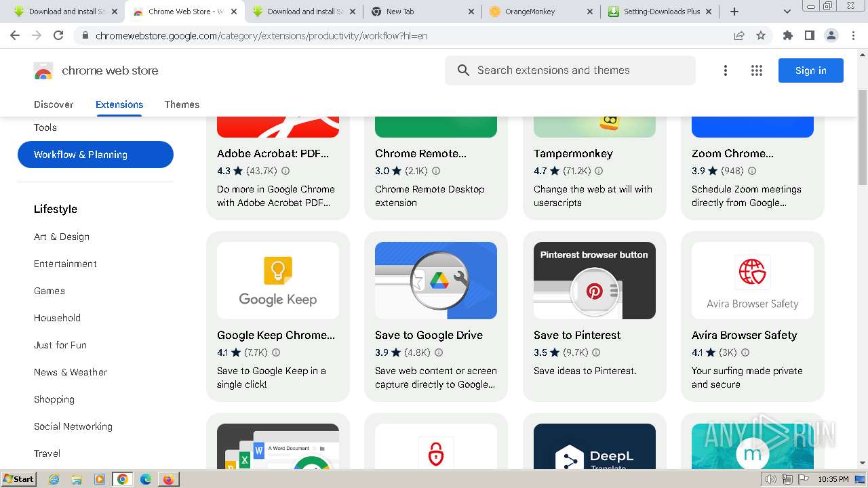Open Microsoft Edge from the taskbar

tap(145, 479)
